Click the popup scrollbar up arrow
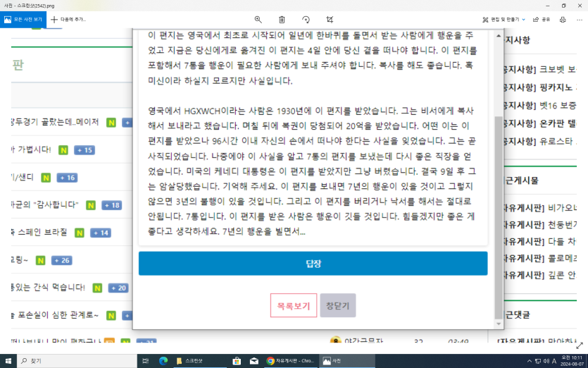 [499, 36]
